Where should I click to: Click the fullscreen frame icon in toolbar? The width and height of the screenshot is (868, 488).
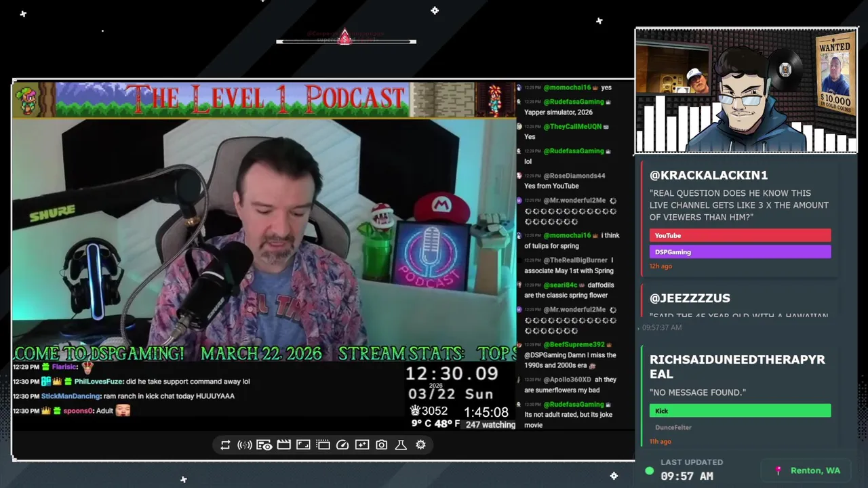click(303, 445)
